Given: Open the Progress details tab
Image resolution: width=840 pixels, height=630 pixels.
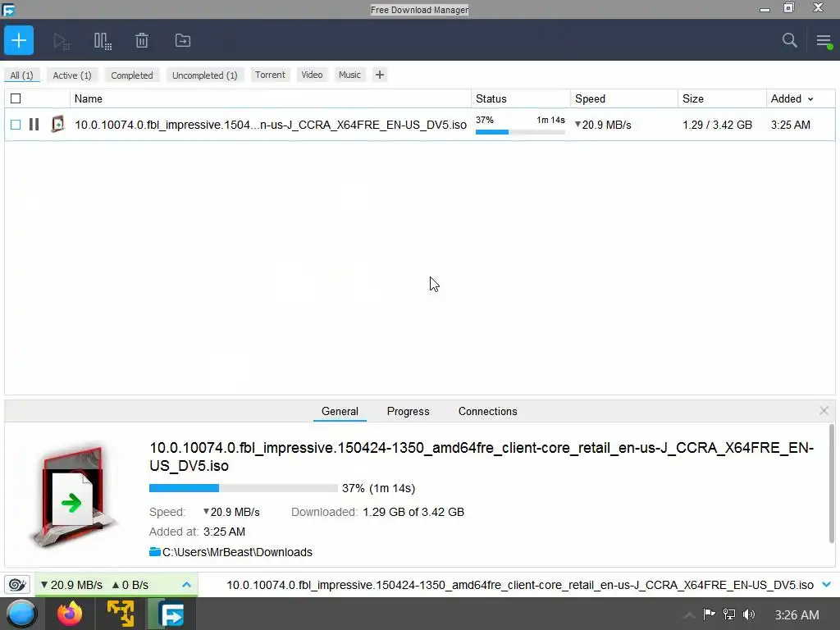Looking at the screenshot, I should tap(409, 412).
